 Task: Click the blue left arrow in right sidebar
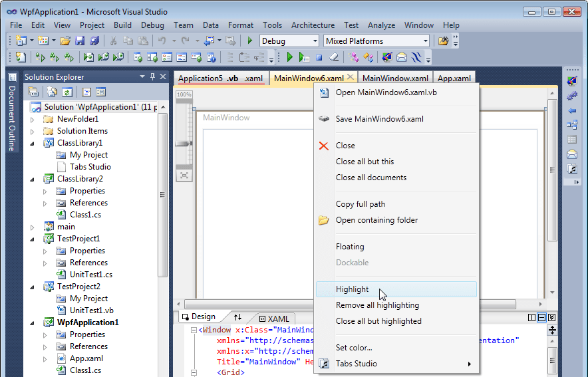tap(572, 110)
